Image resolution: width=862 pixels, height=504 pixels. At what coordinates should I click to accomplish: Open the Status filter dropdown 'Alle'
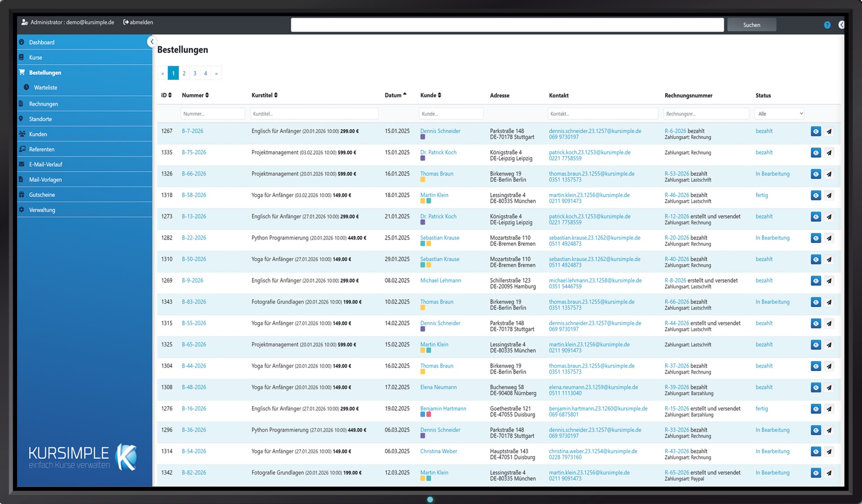pos(779,114)
